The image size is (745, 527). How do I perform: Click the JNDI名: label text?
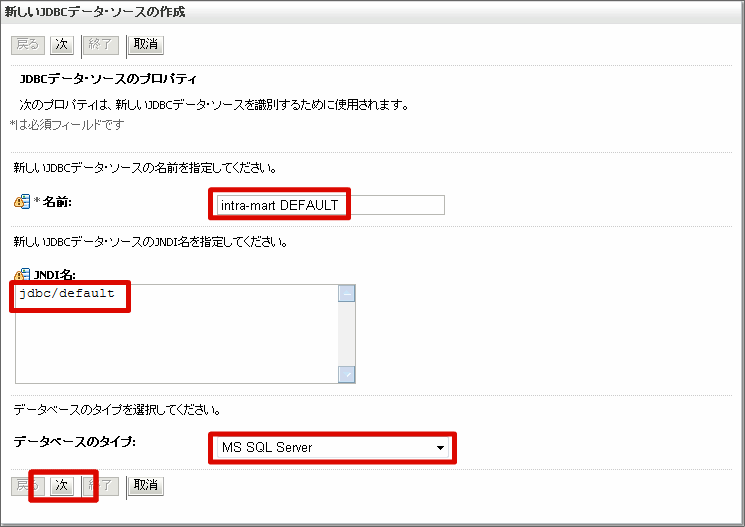point(55,275)
